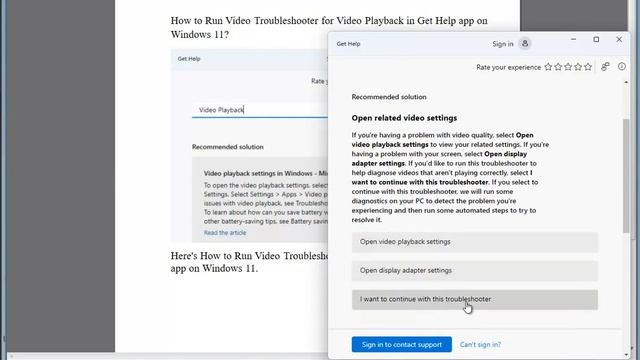Select Open video playback settings option
The height and width of the screenshot is (360, 640).
click(x=475, y=242)
